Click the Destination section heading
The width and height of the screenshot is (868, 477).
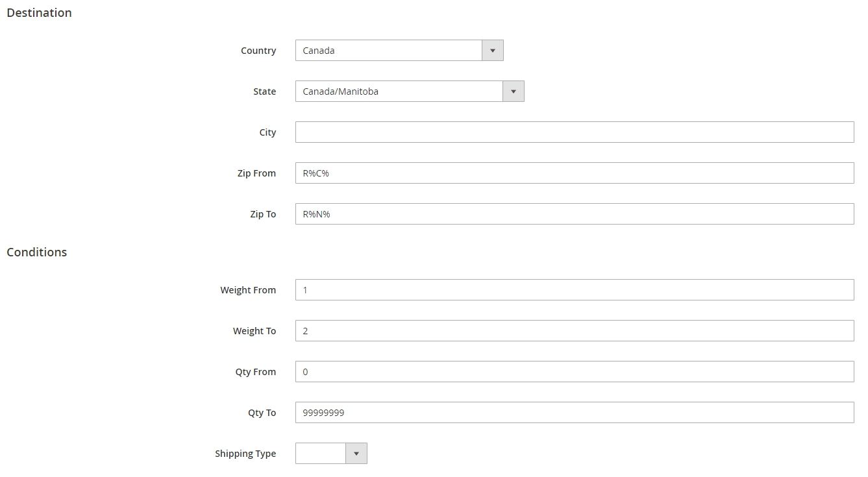[x=39, y=13]
